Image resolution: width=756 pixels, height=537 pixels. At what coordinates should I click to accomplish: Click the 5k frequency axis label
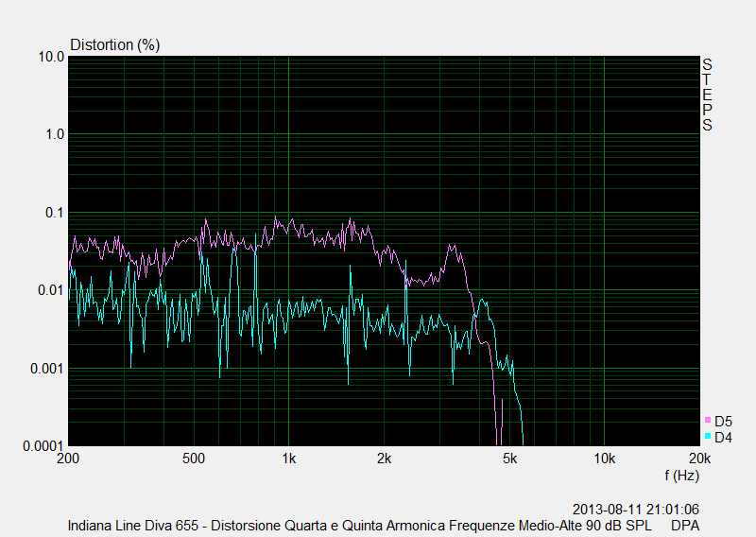pyautogui.click(x=509, y=459)
